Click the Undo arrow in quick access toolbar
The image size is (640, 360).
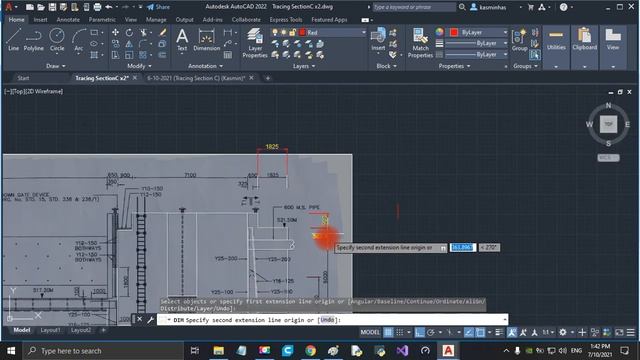coord(109,7)
